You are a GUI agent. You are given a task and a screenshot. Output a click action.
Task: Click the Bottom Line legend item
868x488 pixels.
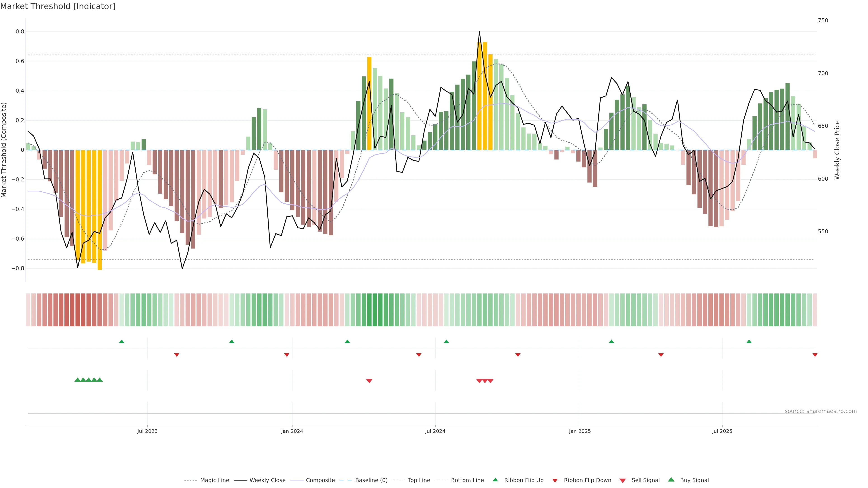point(467,480)
